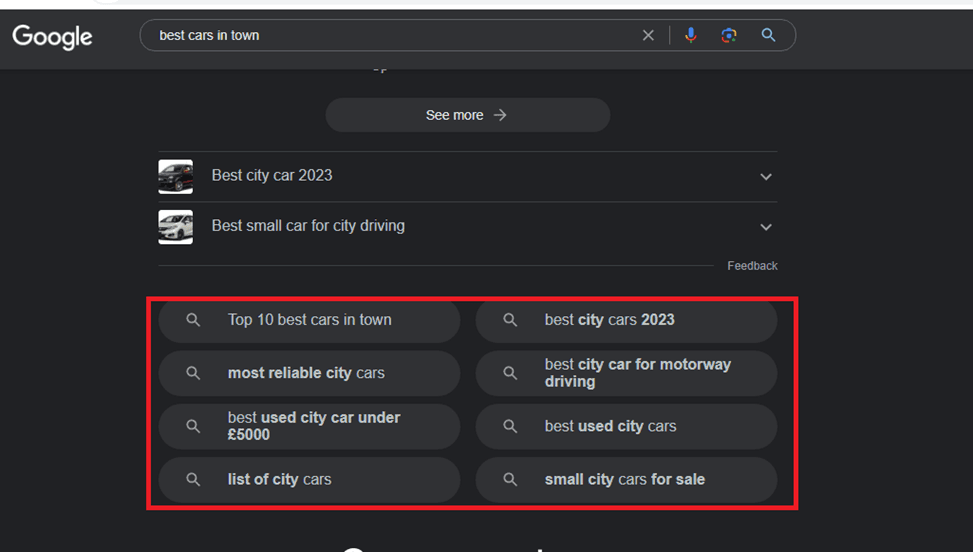The image size is (973, 552).
Task: Open Google Lens image search
Action: (729, 35)
